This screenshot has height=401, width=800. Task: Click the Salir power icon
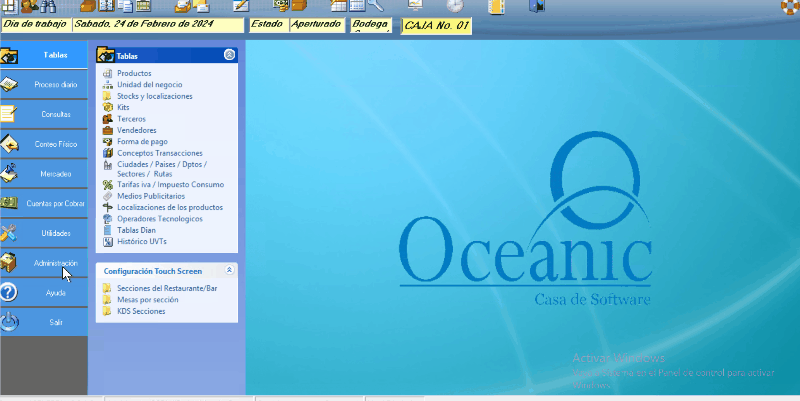point(10,322)
